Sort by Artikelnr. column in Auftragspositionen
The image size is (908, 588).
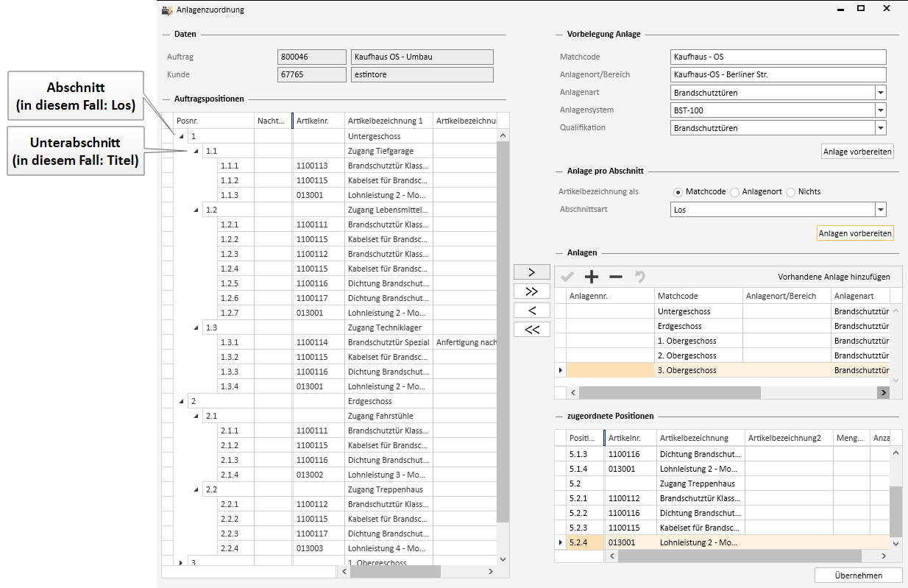[319, 121]
